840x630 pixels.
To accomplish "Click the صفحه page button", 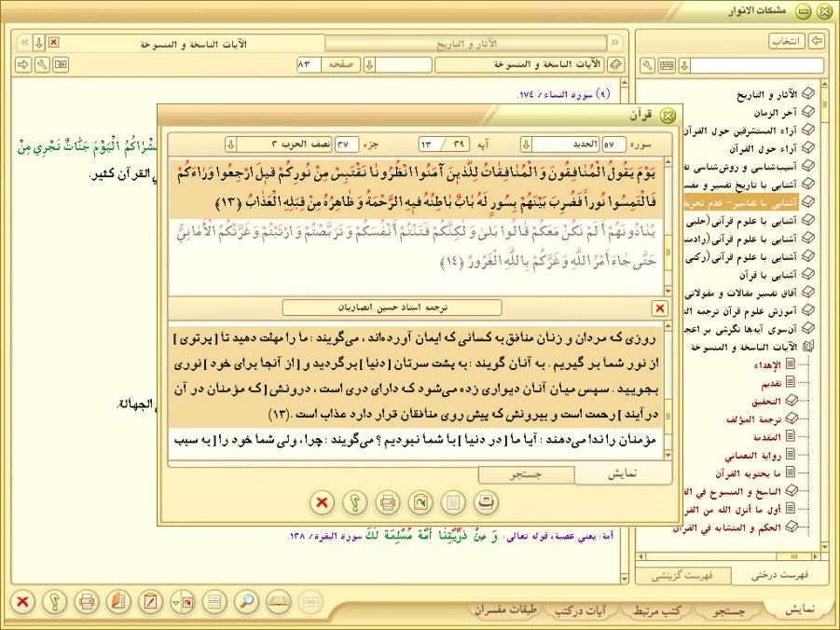I will pyautogui.click(x=340, y=65).
